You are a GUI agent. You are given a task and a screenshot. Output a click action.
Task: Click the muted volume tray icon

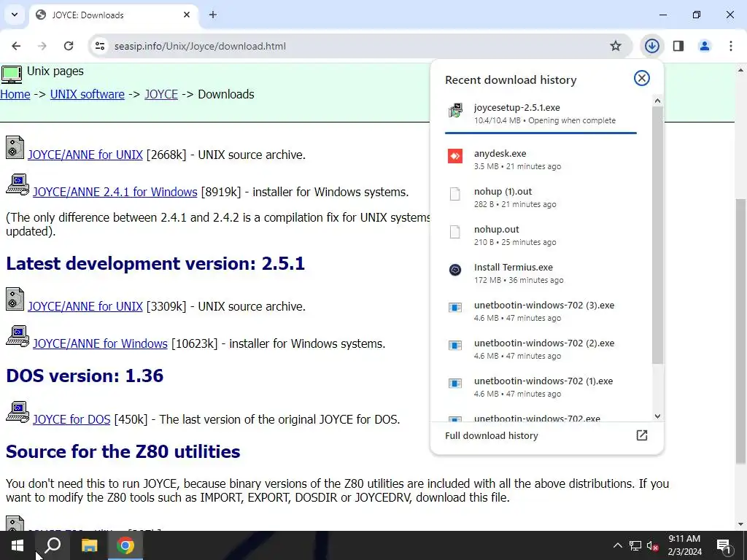click(x=653, y=545)
